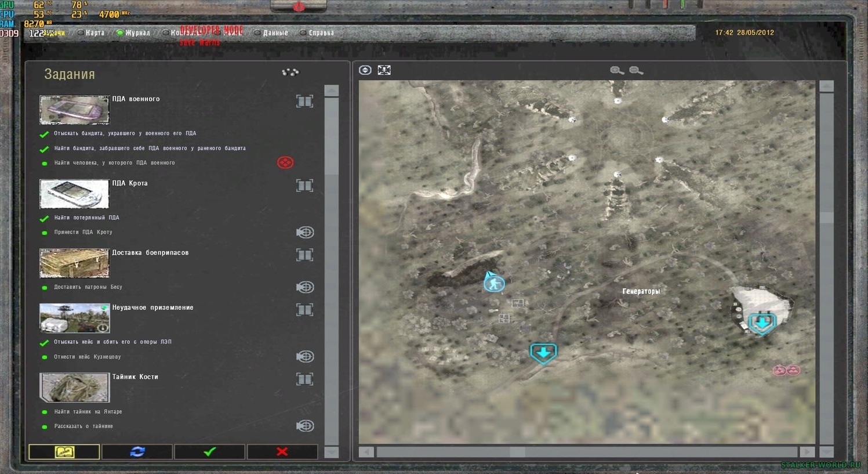Click map vertical scroll down arrow
The width and height of the screenshot is (868, 474).
point(827,451)
